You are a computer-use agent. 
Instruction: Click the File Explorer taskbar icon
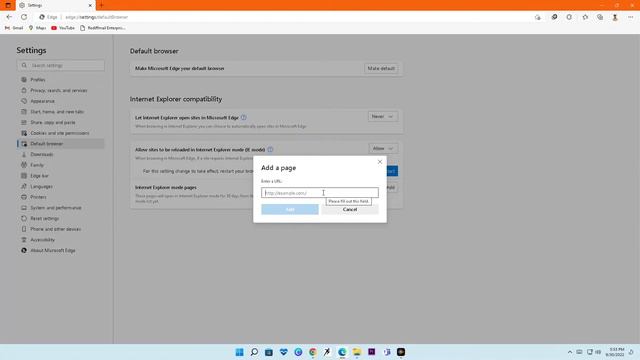coord(357,352)
